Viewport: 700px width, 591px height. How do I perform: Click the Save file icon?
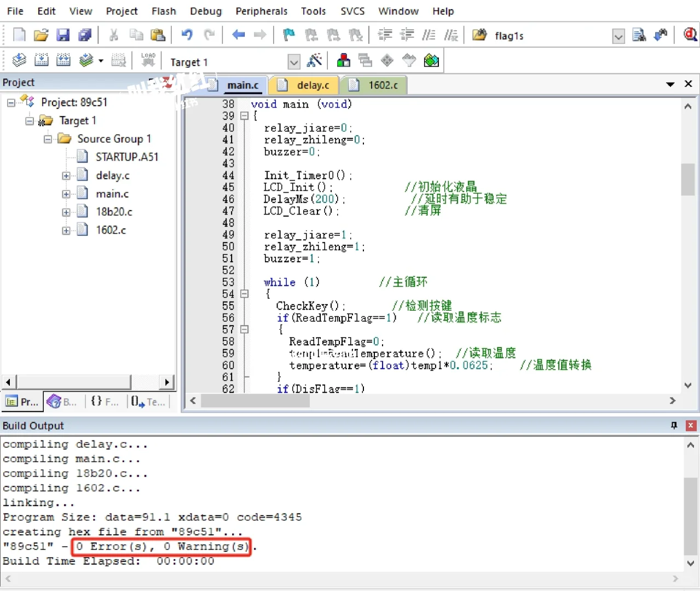point(63,36)
